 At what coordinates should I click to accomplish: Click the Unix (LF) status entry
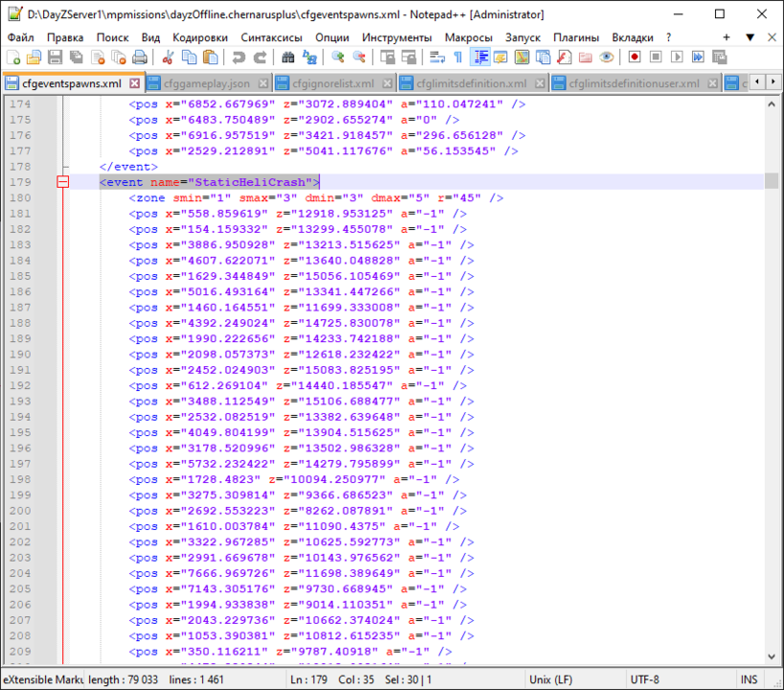click(551, 679)
